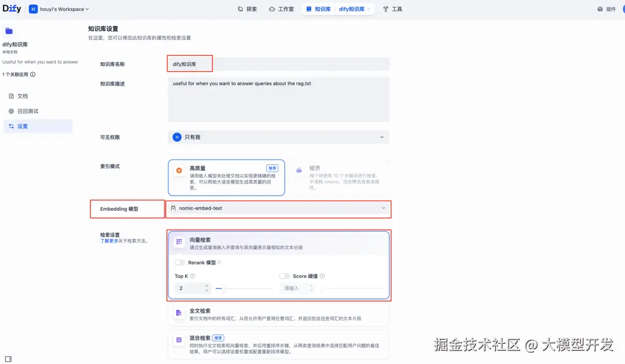Click the 了解更多 link

(x=109, y=241)
